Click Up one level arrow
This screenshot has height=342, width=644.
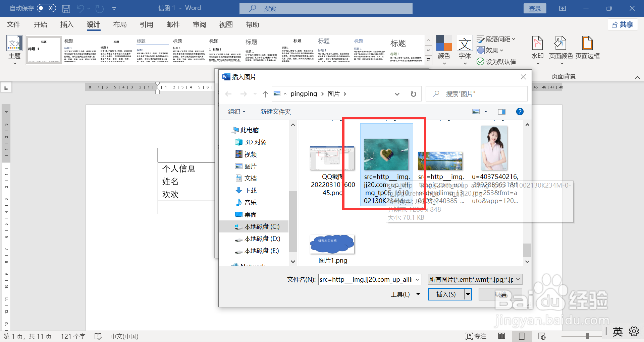point(265,94)
